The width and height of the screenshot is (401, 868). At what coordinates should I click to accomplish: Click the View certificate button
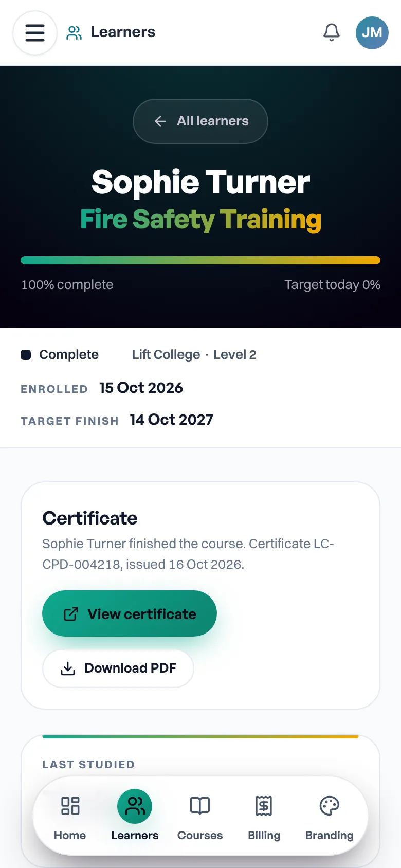coord(130,613)
